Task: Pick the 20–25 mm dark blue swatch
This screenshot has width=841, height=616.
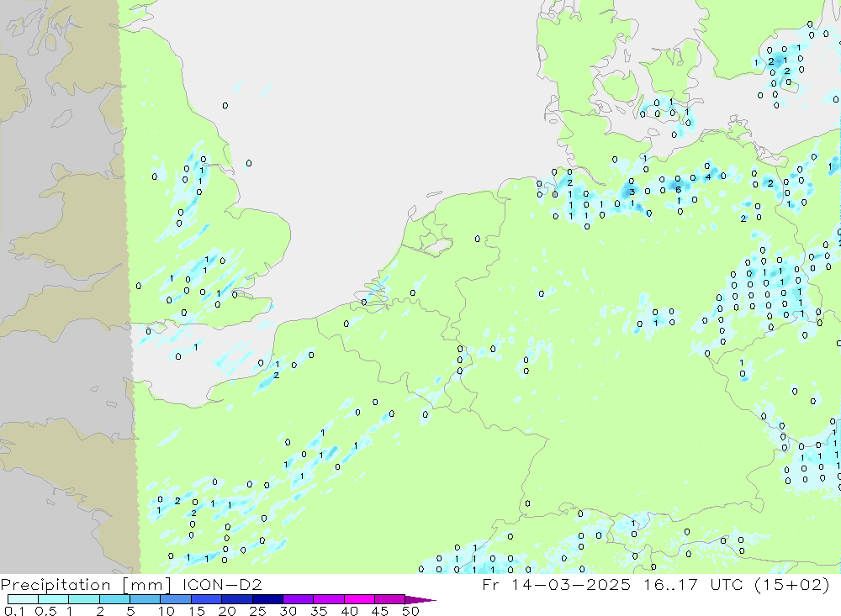Action: [237, 599]
